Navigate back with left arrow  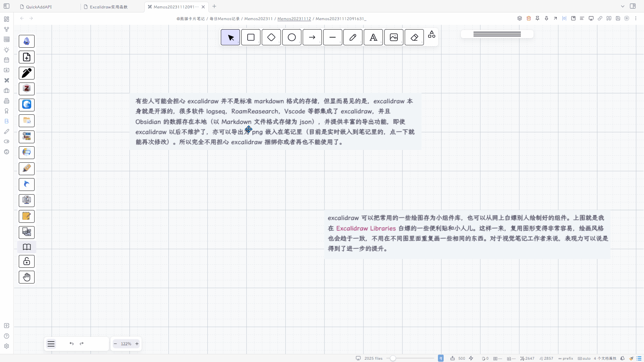click(x=22, y=18)
